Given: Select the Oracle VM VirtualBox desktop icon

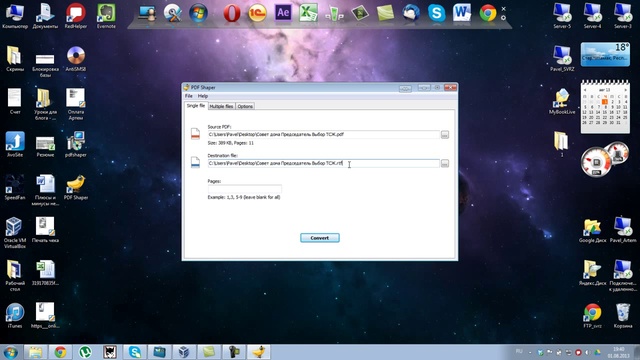Looking at the screenshot, I should click(15, 233).
